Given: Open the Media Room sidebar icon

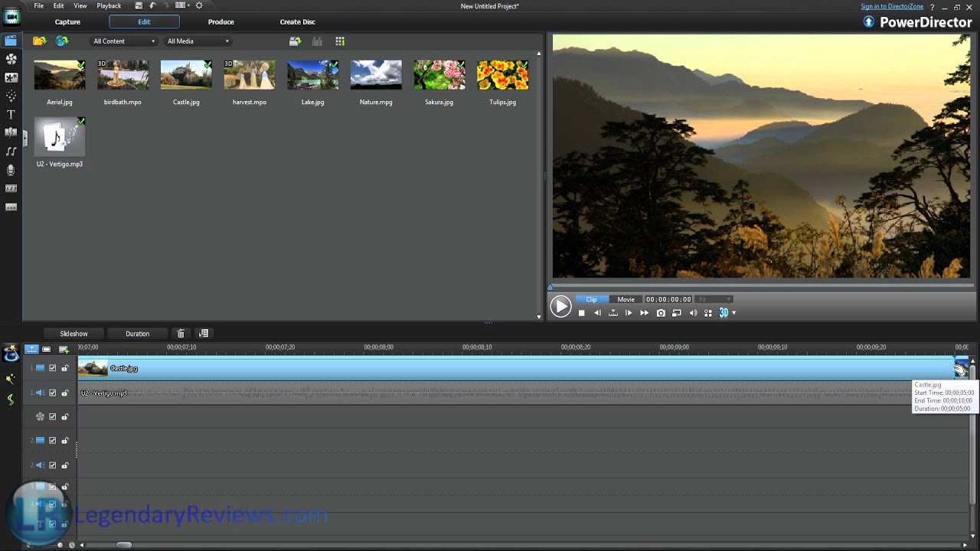Looking at the screenshot, I should pyautogui.click(x=11, y=40).
